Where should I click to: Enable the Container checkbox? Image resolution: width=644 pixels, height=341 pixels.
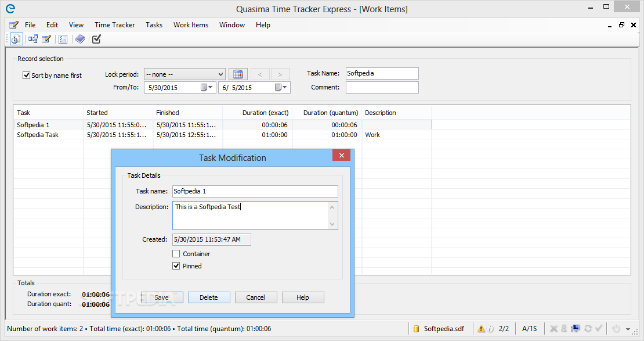tap(176, 254)
